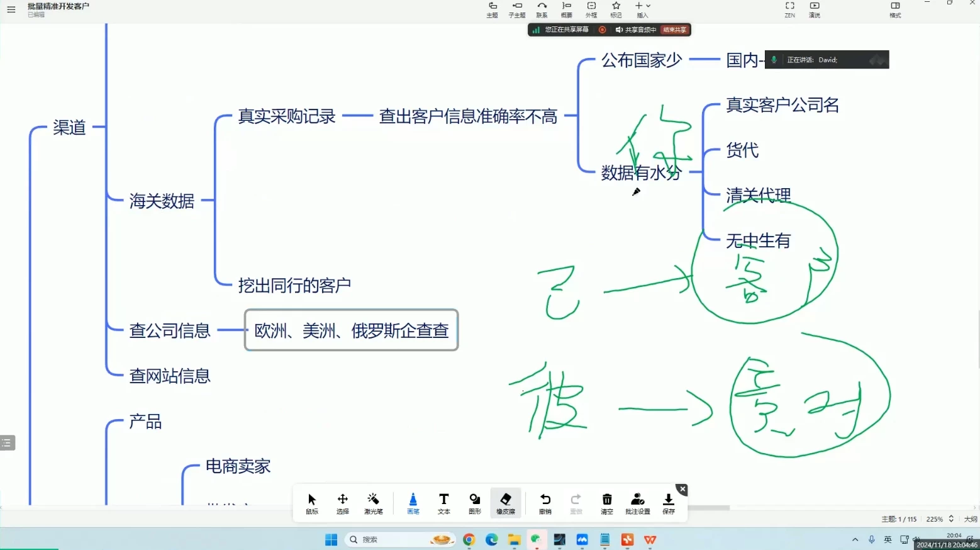Insert a 联系 relationship line
980x550 pixels.
(x=542, y=9)
